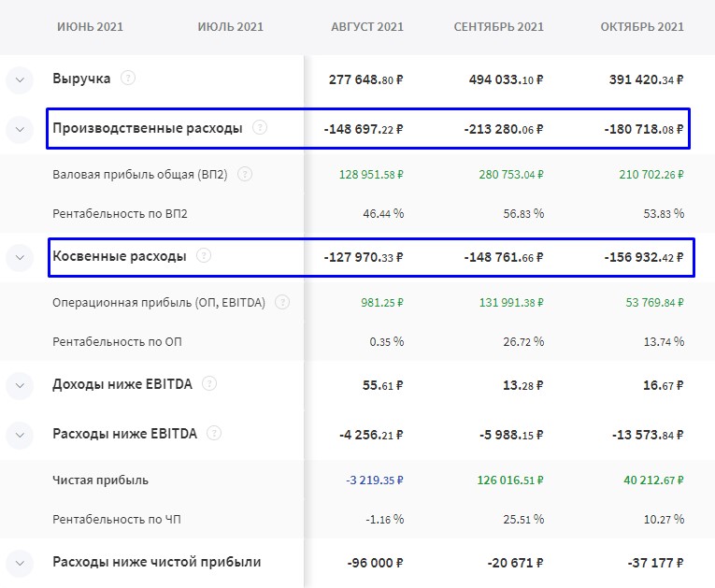715x588 pixels.
Task: Select the ОКТЯБРЬ 2021 column header
Action: tap(642, 27)
